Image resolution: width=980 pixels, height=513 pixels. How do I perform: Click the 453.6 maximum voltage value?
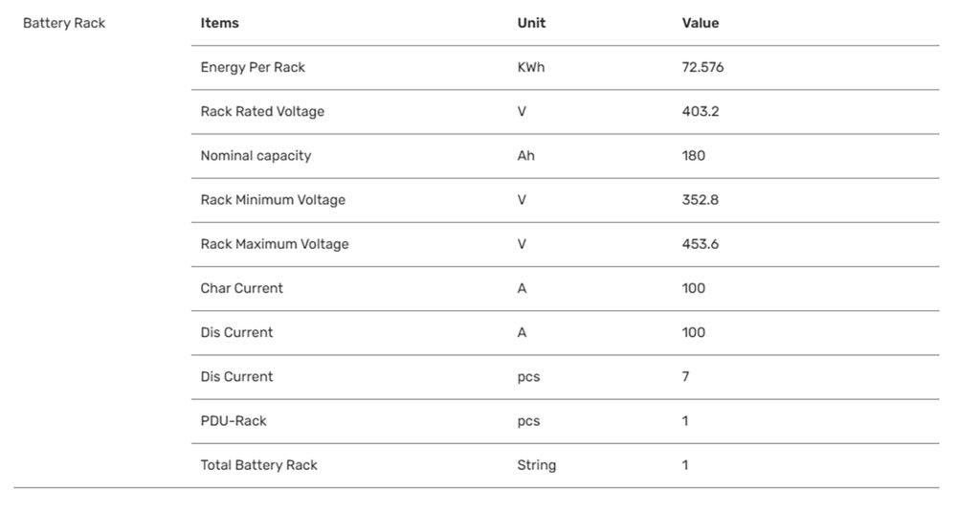point(701,244)
